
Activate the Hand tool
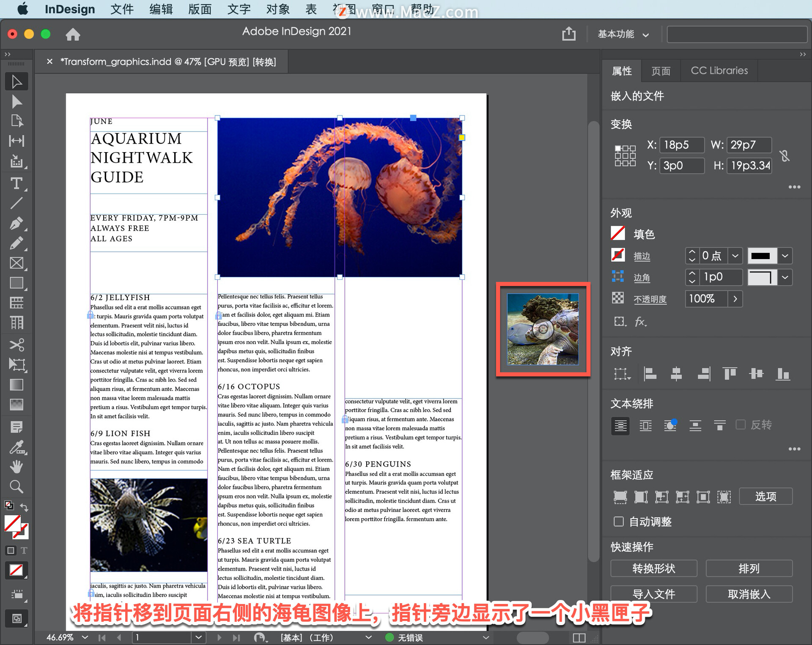tap(16, 467)
